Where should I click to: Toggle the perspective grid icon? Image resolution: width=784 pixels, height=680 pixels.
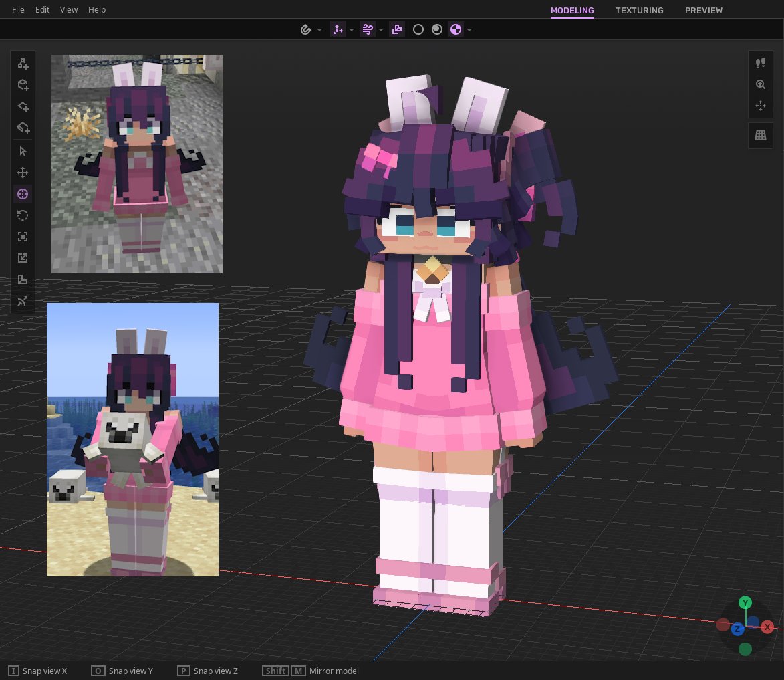(x=760, y=135)
